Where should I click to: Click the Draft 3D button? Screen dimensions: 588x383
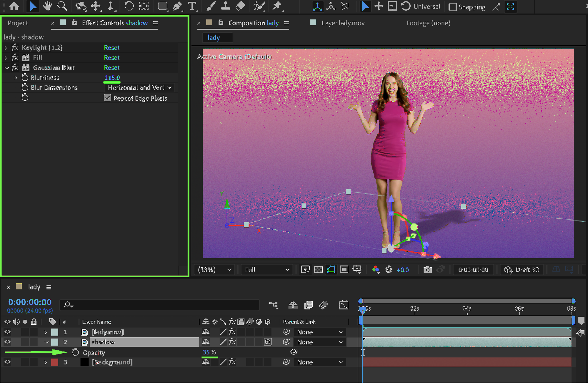tap(522, 270)
